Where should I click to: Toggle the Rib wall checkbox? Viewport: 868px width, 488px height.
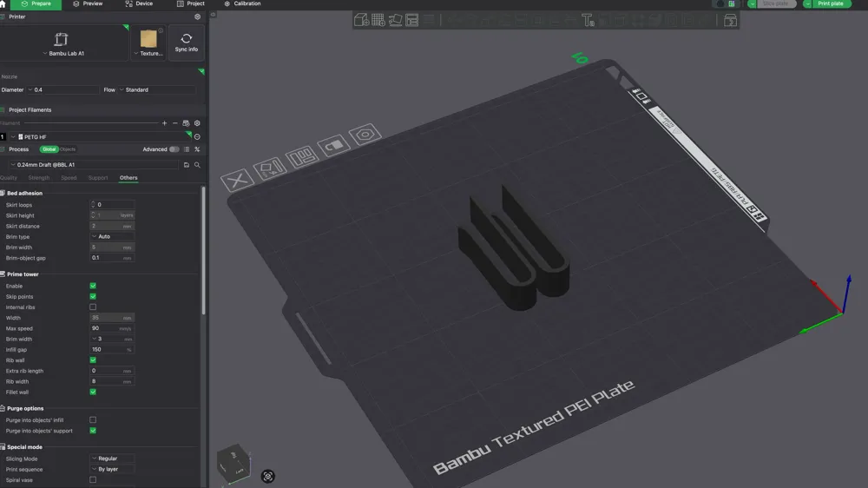point(93,360)
